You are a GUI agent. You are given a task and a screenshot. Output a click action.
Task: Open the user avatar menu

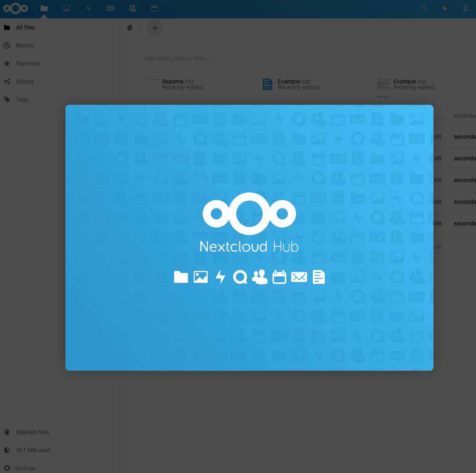(x=465, y=8)
